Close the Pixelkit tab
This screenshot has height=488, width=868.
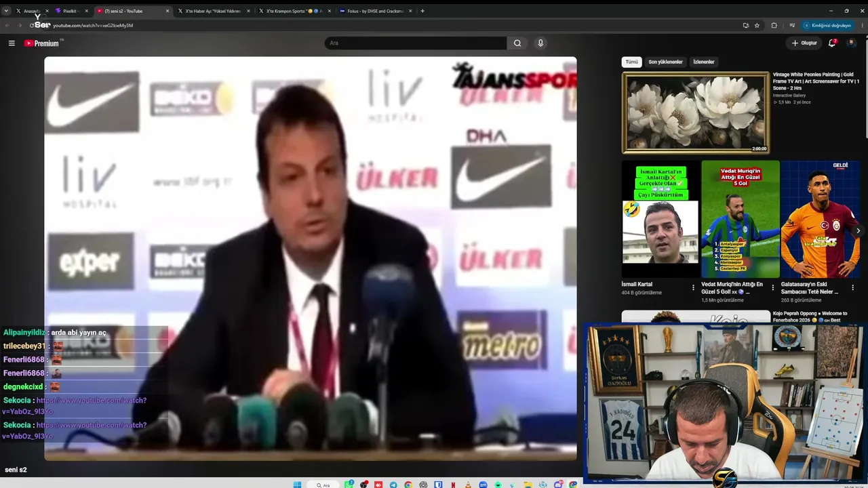86,11
